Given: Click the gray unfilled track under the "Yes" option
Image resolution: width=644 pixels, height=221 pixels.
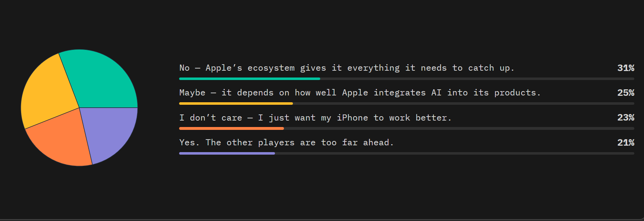Looking at the screenshot, I should [454, 153].
